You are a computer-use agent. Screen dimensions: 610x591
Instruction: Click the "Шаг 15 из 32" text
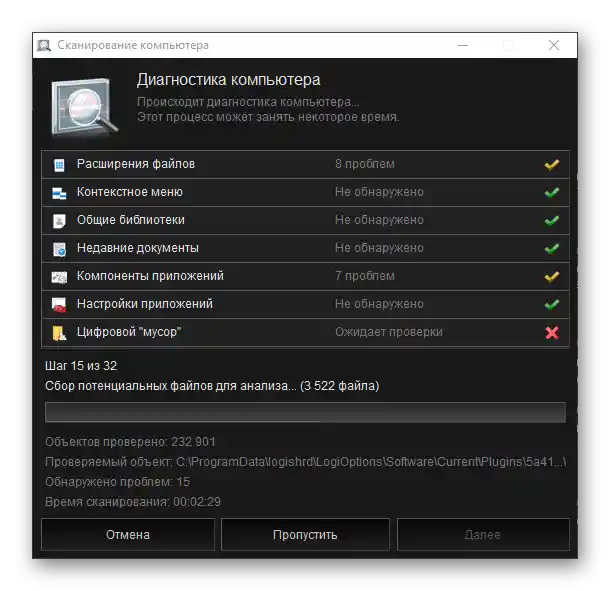pos(81,366)
